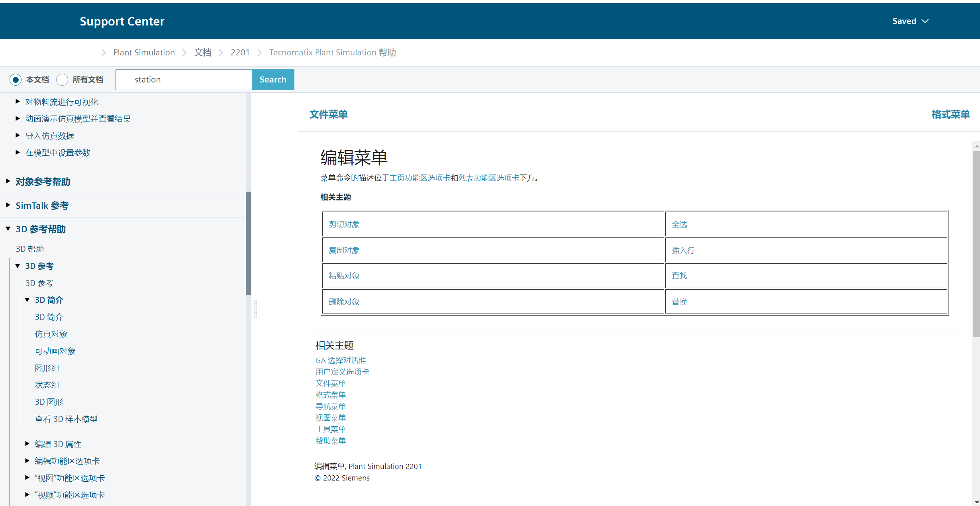This screenshot has height=506, width=980.
Task: Select the 所有文档 radio button
Action: 62,80
